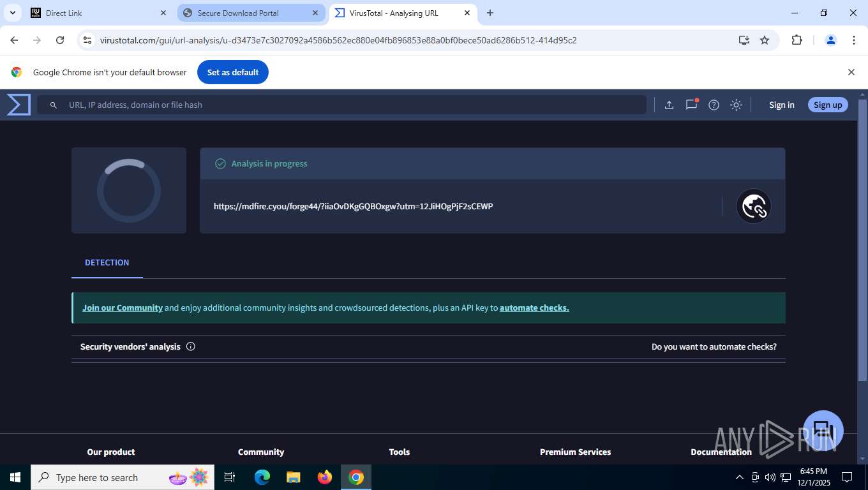The width and height of the screenshot is (868, 490).
Task: Bookmark this tab with the star icon
Action: click(x=765, y=40)
